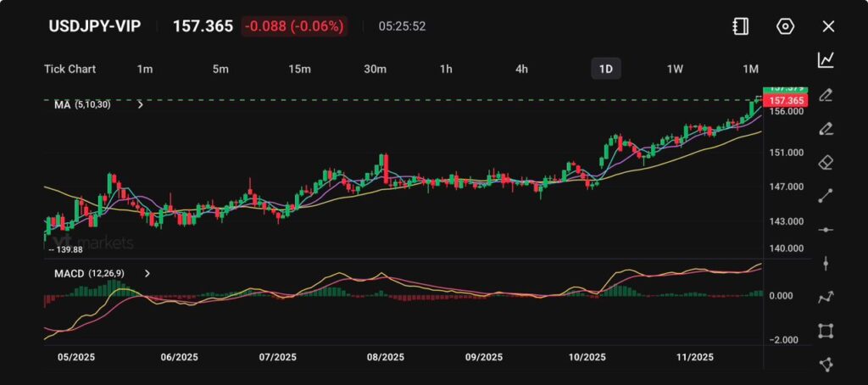This screenshot has height=385, width=868.
Task: Select the trend line drawing tool
Action: pyautogui.click(x=826, y=196)
